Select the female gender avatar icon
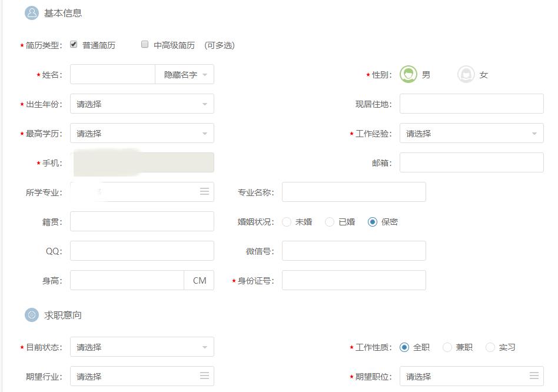Image resolution: width=558 pixels, height=392 pixels. tap(466, 75)
